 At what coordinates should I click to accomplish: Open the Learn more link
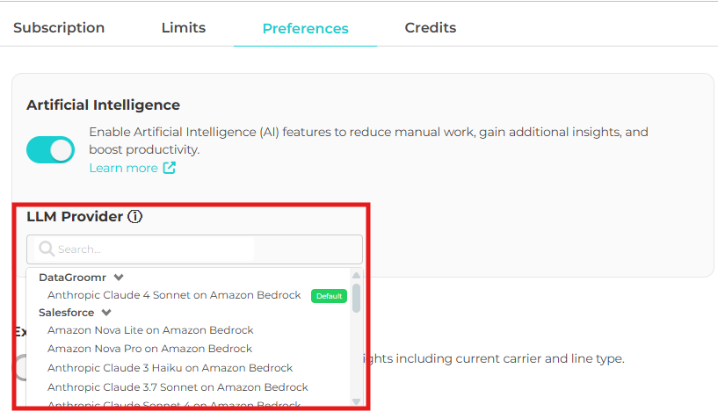(123, 168)
